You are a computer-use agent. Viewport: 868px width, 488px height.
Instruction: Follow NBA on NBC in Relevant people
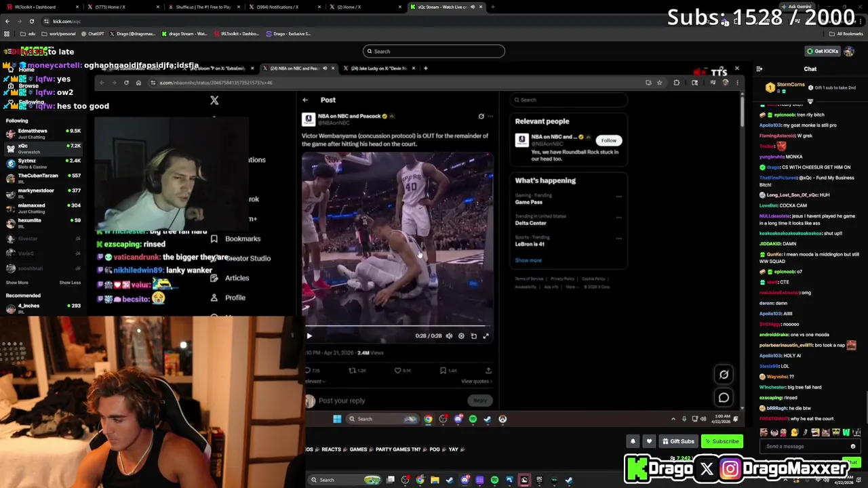[x=609, y=140]
